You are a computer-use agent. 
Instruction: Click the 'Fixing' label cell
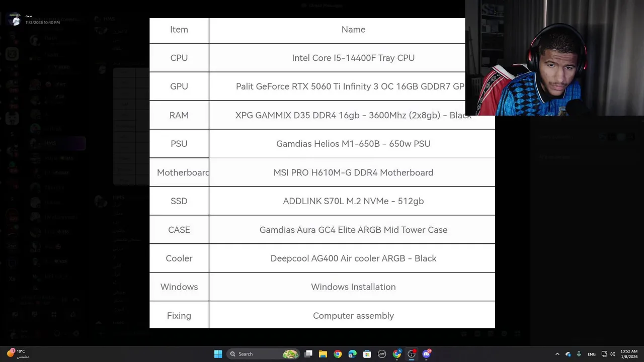click(x=179, y=315)
